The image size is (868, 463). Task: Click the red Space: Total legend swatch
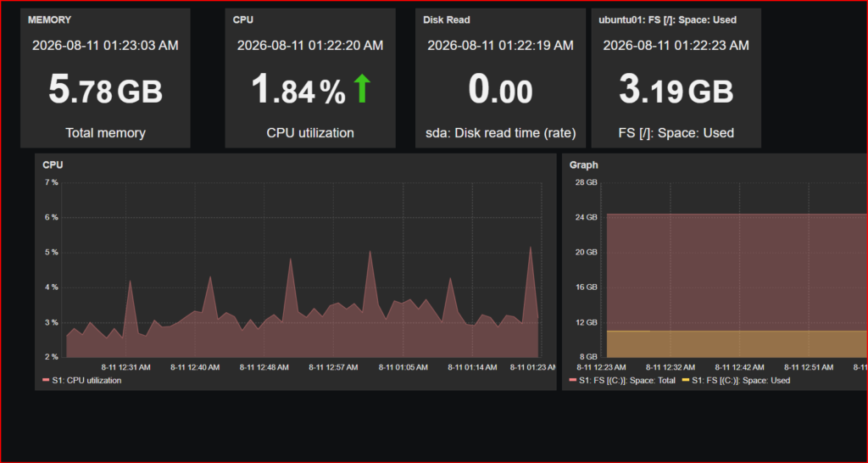click(x=573, y=381)
